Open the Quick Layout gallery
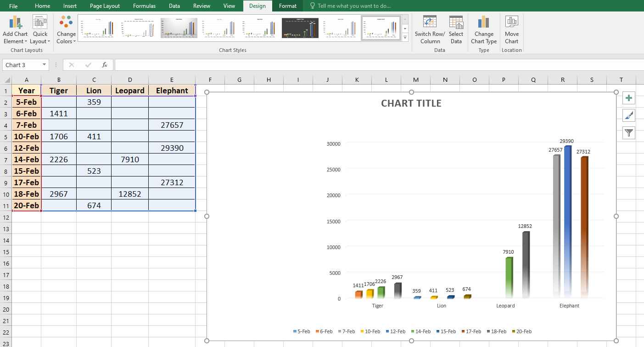644x347 pixels. [40, 22]
